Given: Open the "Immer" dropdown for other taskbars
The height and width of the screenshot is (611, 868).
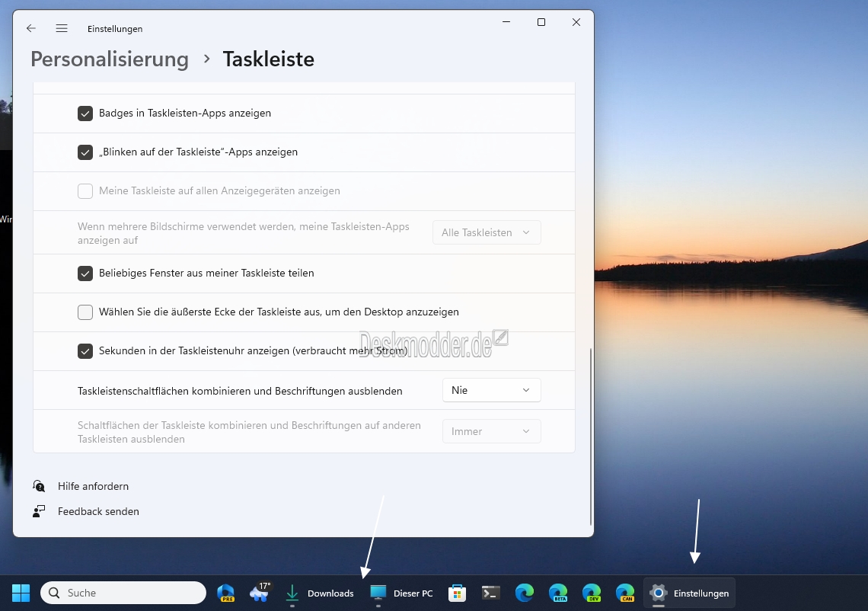Looking at the screenshot, I should [x=491, y=431].
